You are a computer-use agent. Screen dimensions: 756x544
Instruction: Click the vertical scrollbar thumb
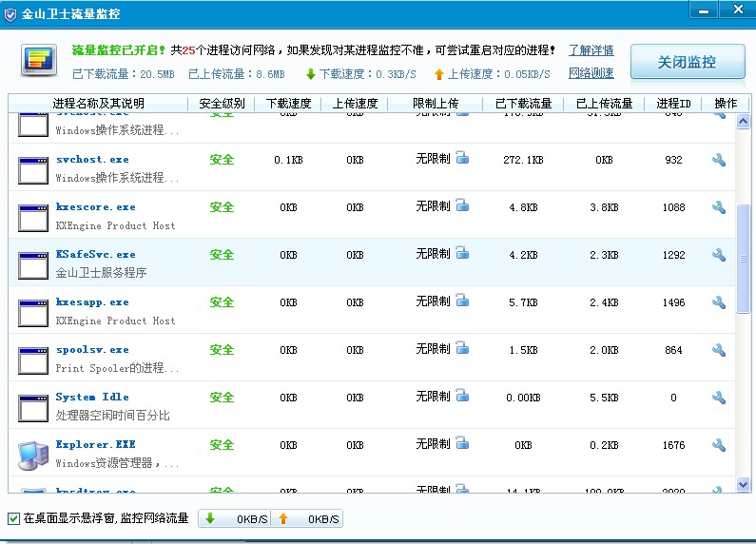pos(744,259)
